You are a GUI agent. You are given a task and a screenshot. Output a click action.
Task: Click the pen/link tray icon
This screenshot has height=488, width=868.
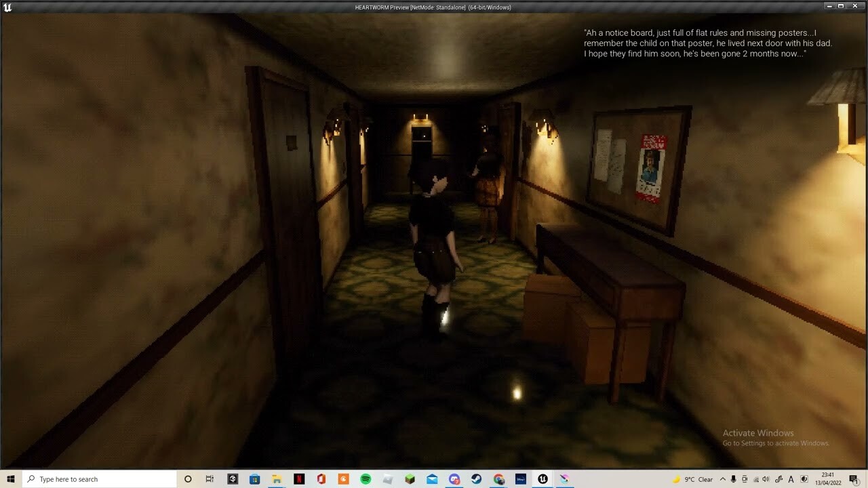(x=779, y=479)
